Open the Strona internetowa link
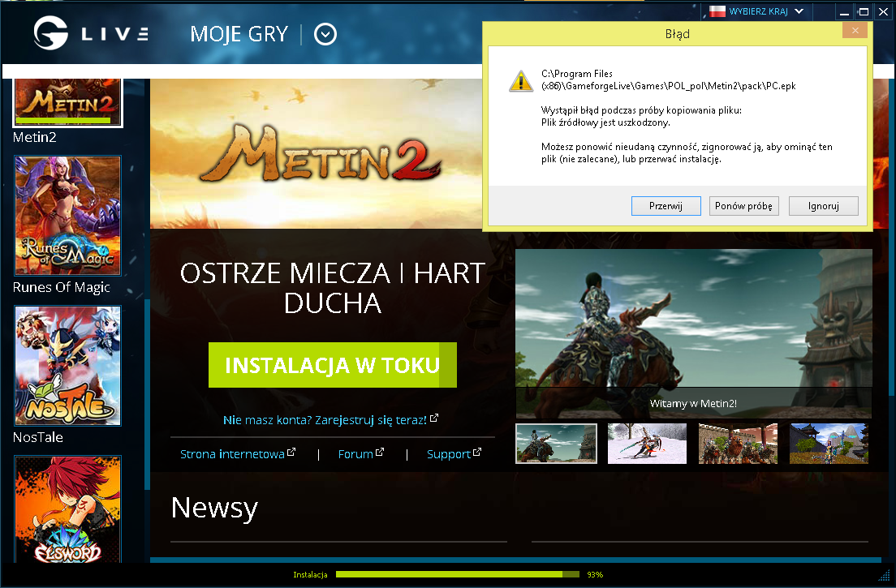This screenshot has width=896, height=588. (x=232, y=454)
